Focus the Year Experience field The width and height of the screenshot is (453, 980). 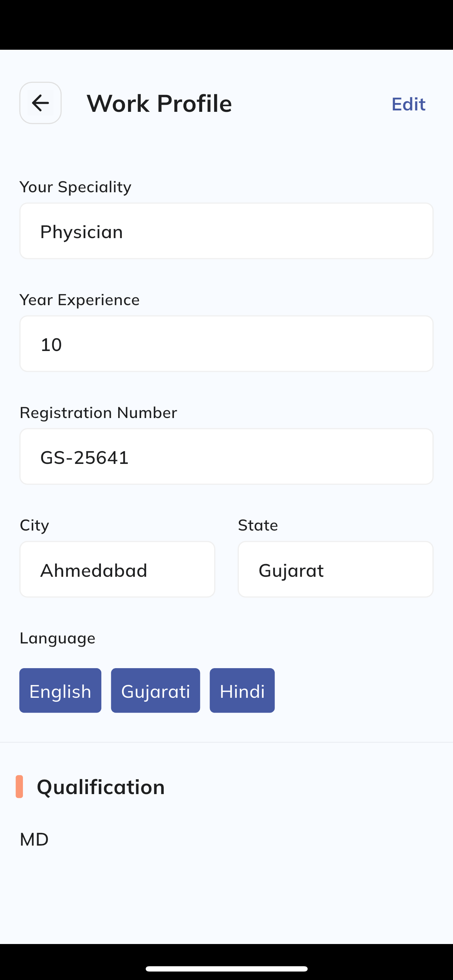(x=226, y=344)
